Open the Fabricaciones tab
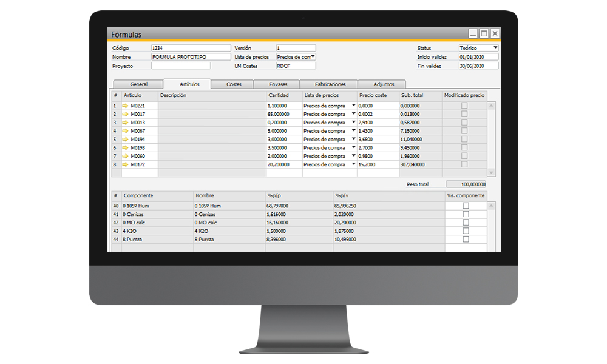Image resolution: width=607 pixels, height=364 pixels. tap(330, 84)
